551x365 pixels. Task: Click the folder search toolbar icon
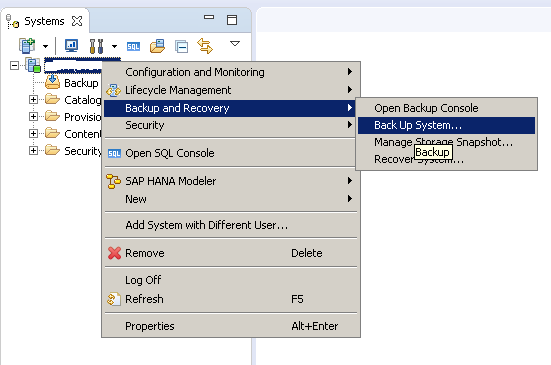pos(157,46)
